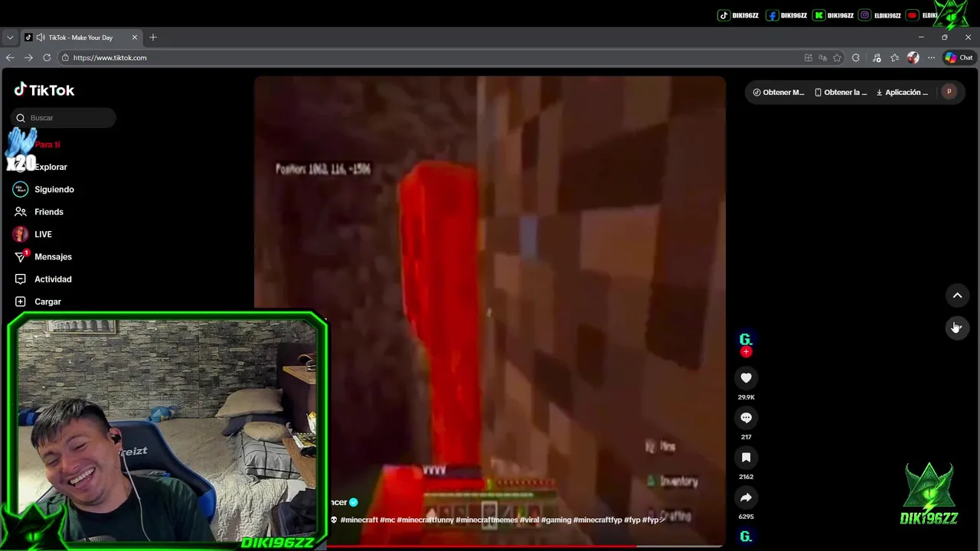This screenshot has width=980, height=551.
Task: View site information lock icon
Action: [x=65, y=57]
